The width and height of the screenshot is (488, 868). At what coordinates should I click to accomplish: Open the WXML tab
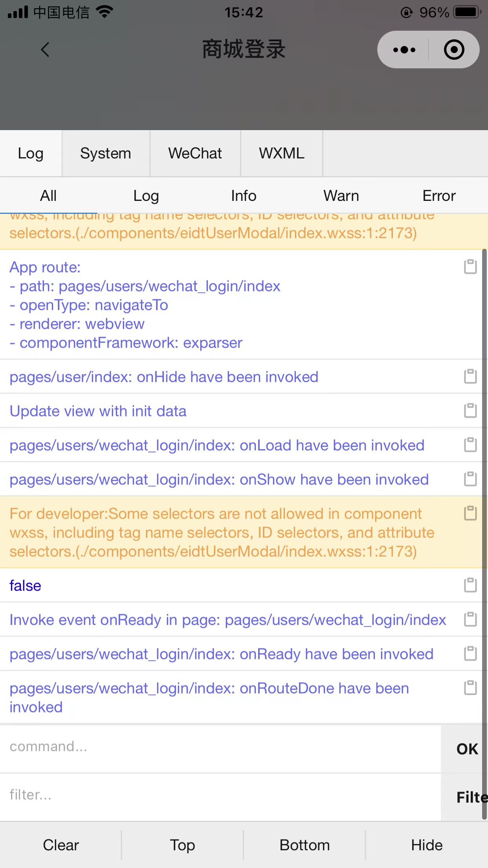282,153
